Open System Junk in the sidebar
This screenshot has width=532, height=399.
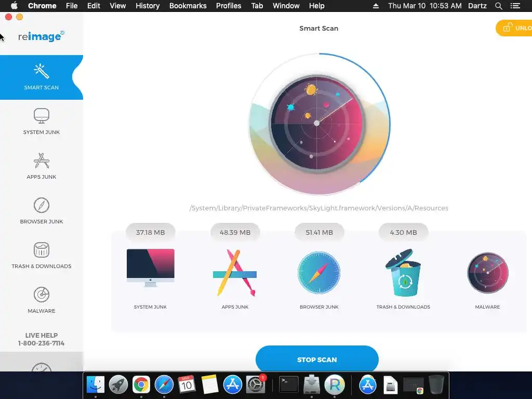(42, 122)
